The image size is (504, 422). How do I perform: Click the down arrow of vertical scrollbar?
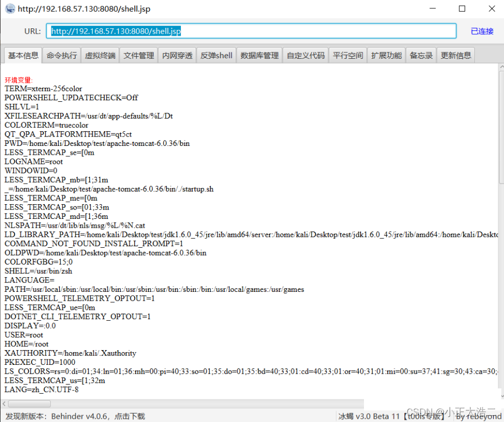coord(500,395)
